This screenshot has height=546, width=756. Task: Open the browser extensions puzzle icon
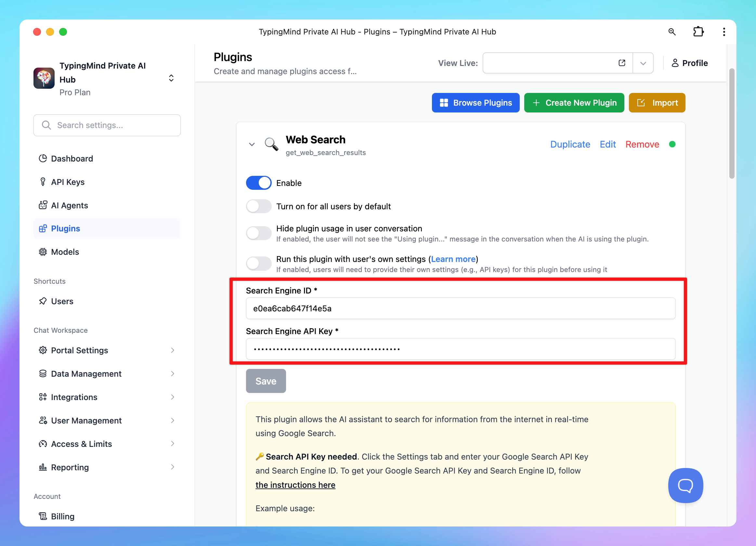click(x=698, y=32)
